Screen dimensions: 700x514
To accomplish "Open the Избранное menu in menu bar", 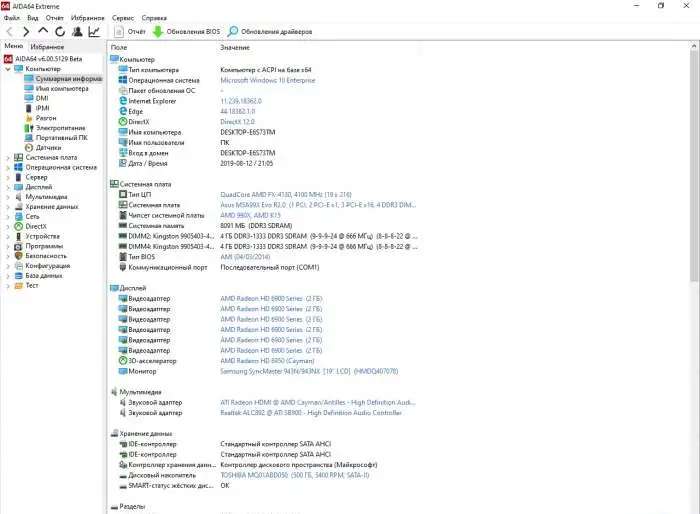I will pyautogui.click(x=88, y=18).
